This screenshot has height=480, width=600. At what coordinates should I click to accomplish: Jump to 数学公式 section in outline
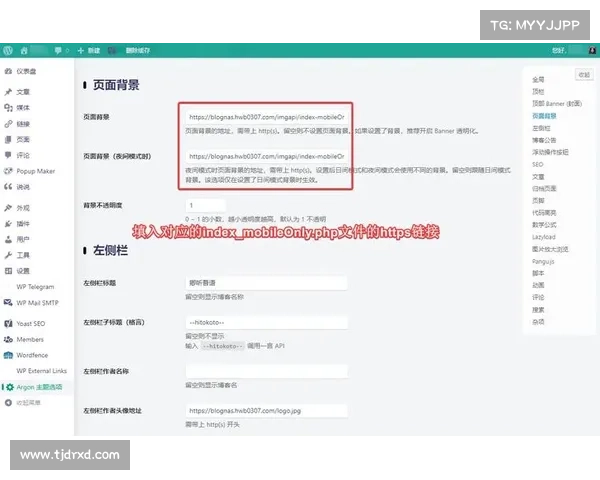click(x=544, y=225)
